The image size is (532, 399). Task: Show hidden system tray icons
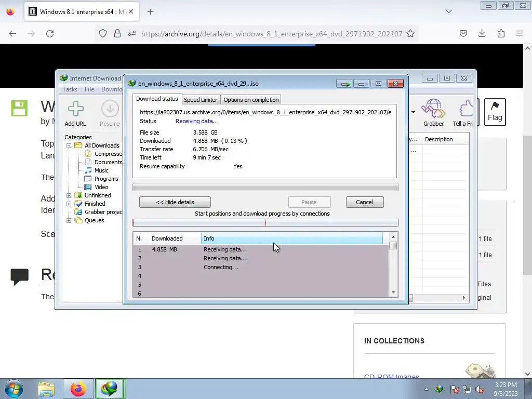[x=426, y=390]
